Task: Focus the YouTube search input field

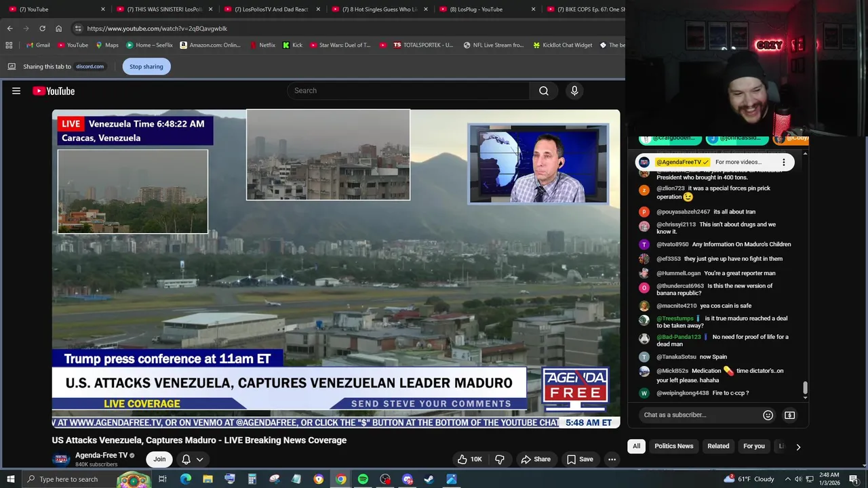Action: (x=408, y=91)
